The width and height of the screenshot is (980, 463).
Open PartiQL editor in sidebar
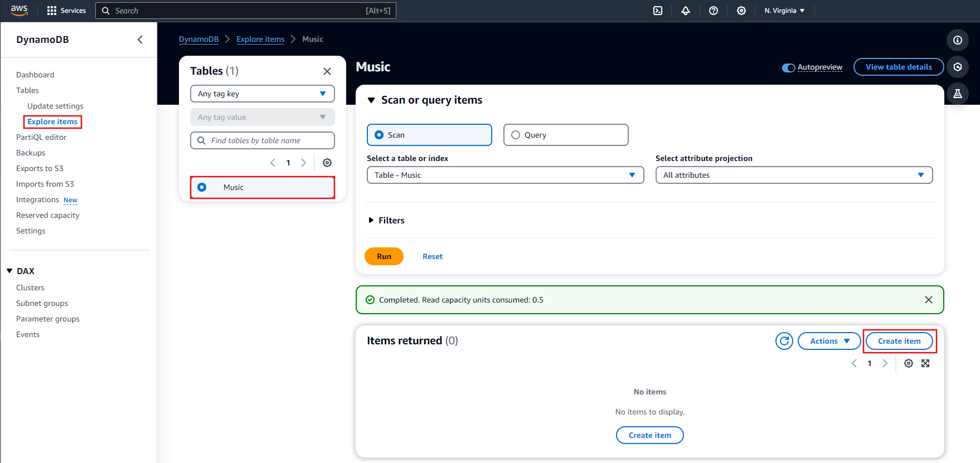41,137
